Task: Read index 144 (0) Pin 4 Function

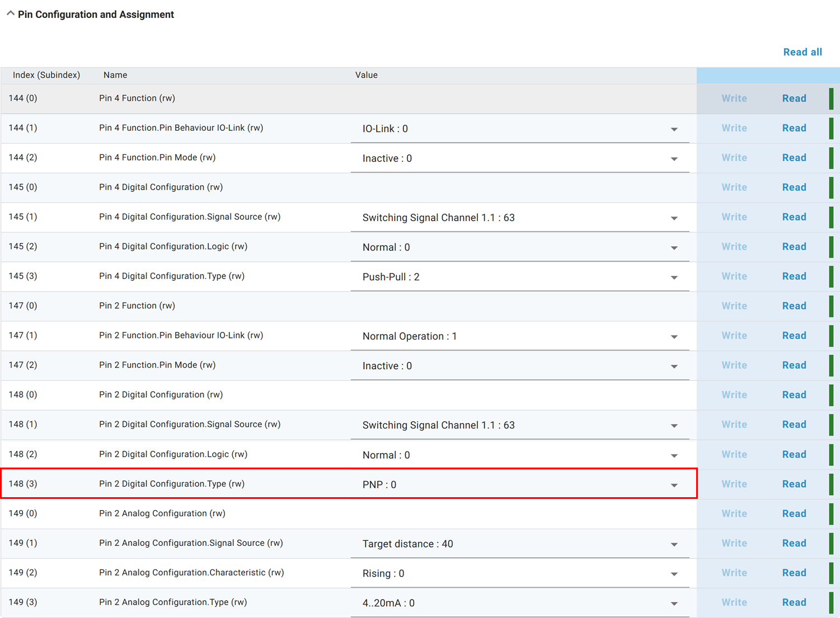Action: (794, 98)
